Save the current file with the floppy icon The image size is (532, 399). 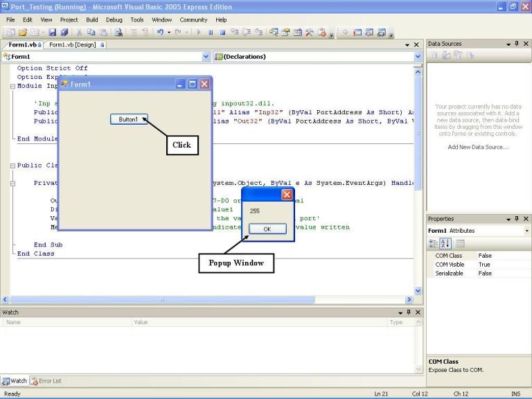point(52,33)
